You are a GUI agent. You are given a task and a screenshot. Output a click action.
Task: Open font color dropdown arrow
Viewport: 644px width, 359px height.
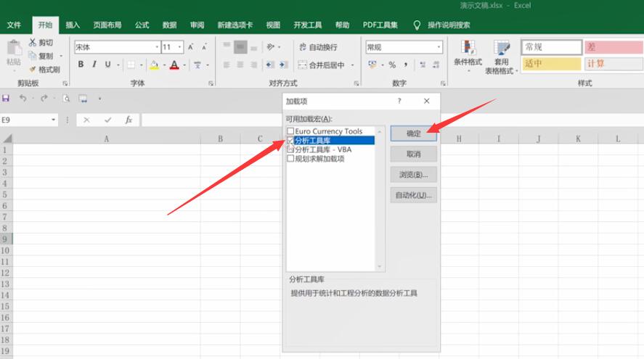[184, 65]
